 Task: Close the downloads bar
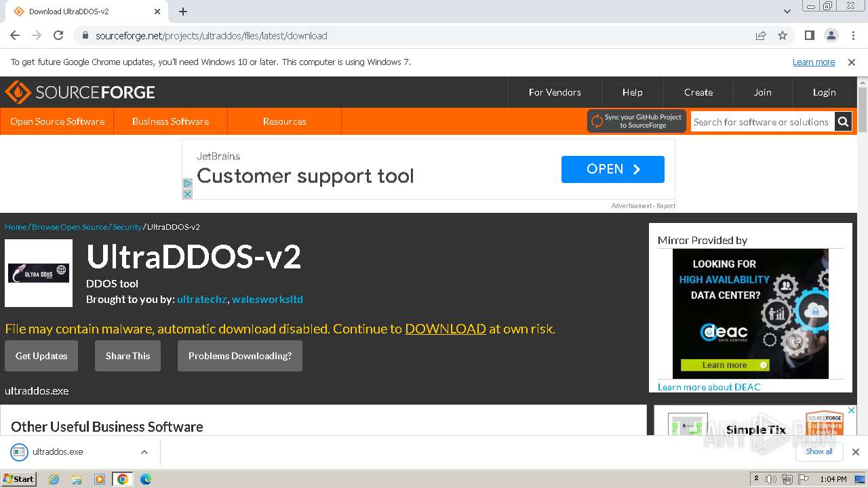point(855,452)
